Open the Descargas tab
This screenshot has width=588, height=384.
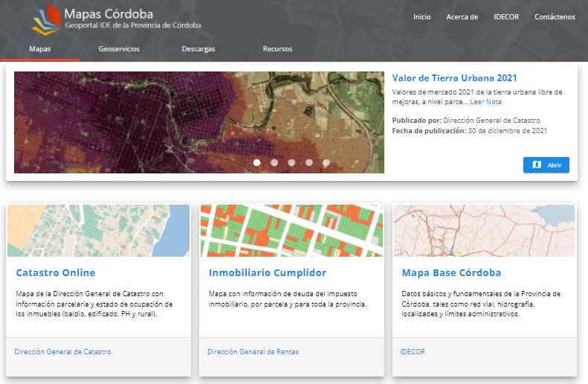(x=198, y=49)
